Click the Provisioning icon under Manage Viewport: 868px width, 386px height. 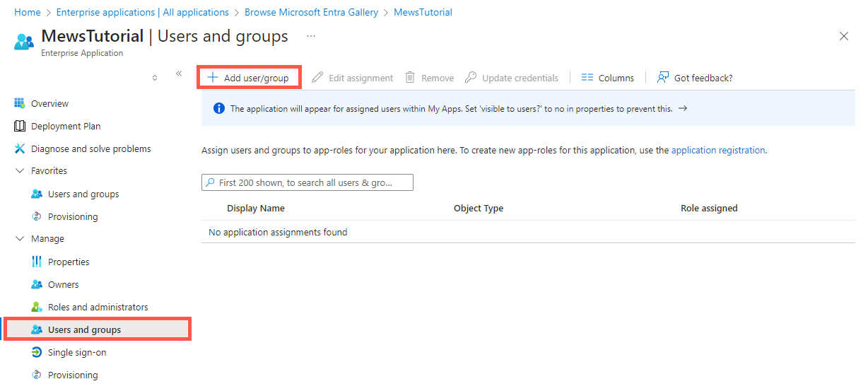(x=37, y=375)
